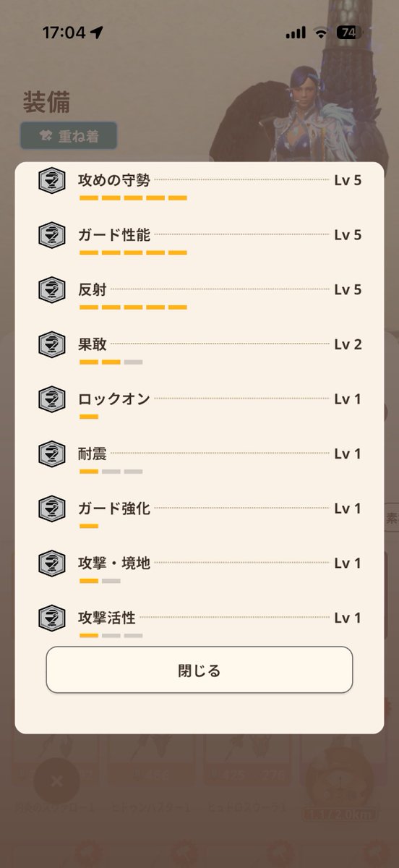The width and height of the screenshot is (399, 868).
Task: Tap the skill icon beside ガード性能
Action: pyautogui.click(x=51, y=235)
